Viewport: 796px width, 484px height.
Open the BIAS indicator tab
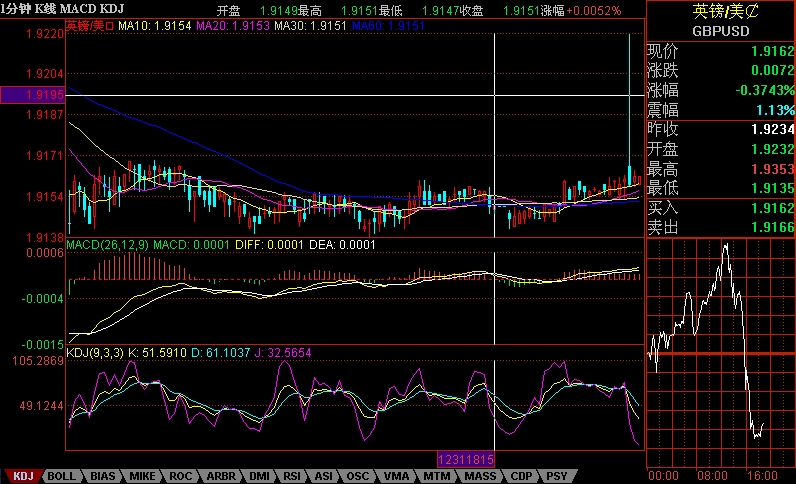tap(103, 476)
